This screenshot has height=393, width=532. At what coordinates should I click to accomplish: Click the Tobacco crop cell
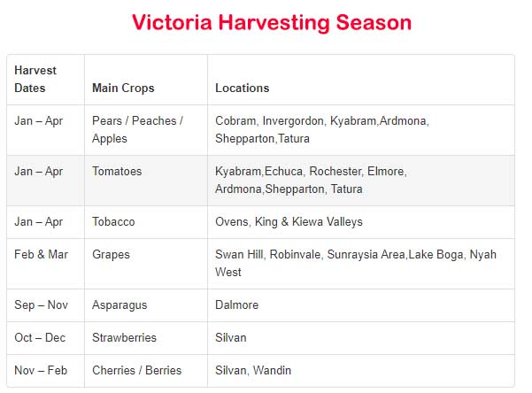pyautogui.click(x=146, y=222)
